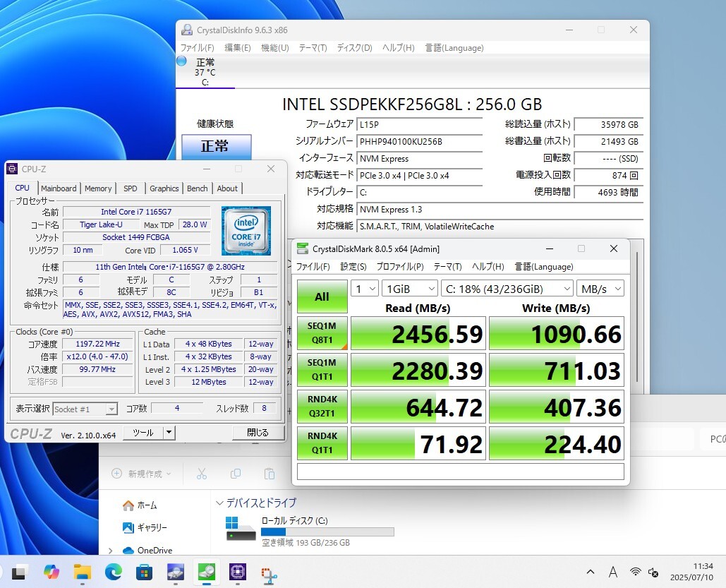This screenshot has height=588, width=726.
Task: Click the cut scissors icon in Explorer
Action: (x=201, y=474)
